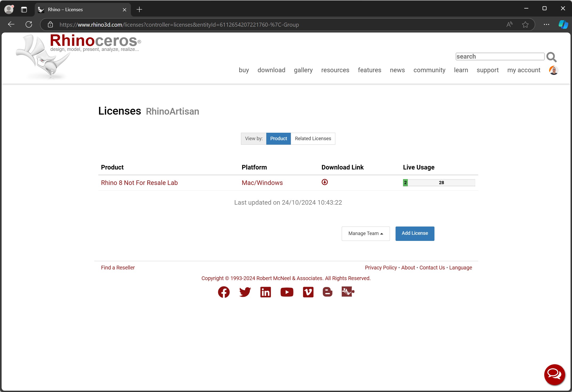Open the download menu
This screenshot has height=392, width=572.
point(271,70)
